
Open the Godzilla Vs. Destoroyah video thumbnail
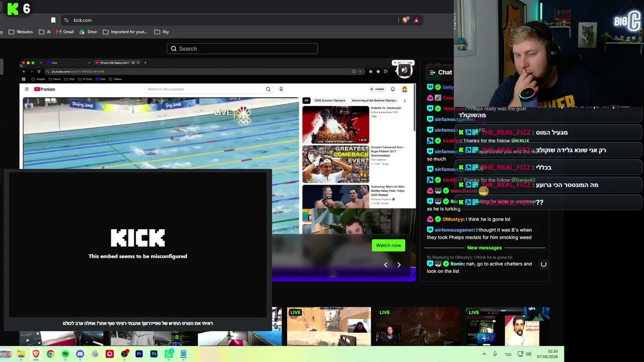point(336,125)
